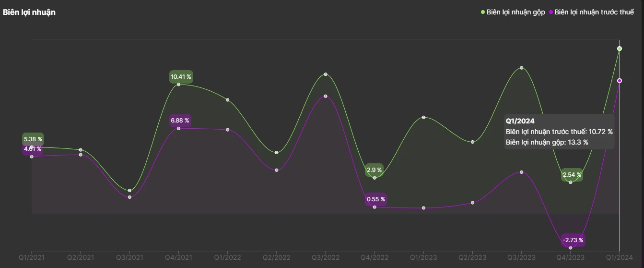Click the Q3/2022 x-axis label

326,257
